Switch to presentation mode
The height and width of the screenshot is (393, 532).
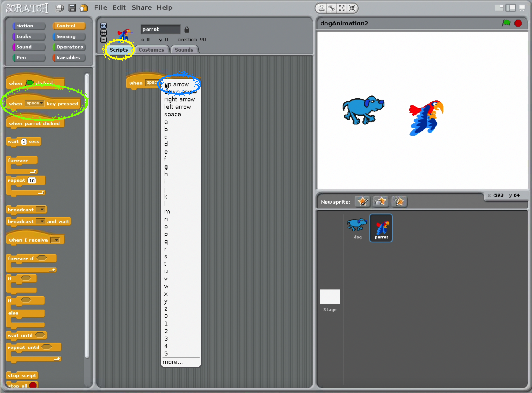point(522,8)
